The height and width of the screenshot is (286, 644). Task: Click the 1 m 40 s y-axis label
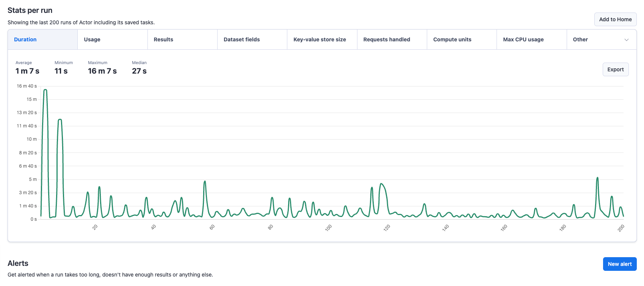click(28, 206)
